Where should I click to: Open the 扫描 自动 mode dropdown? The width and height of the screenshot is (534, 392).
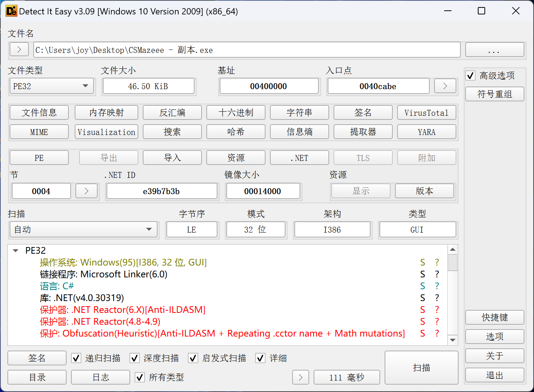[x=84, y=230]
